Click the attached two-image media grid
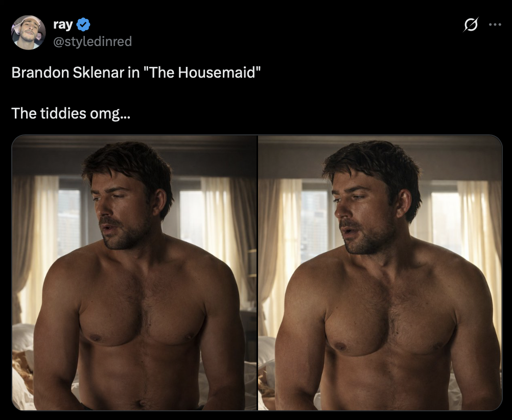Screen dimensions: 512x420 (x=256, y=272)
